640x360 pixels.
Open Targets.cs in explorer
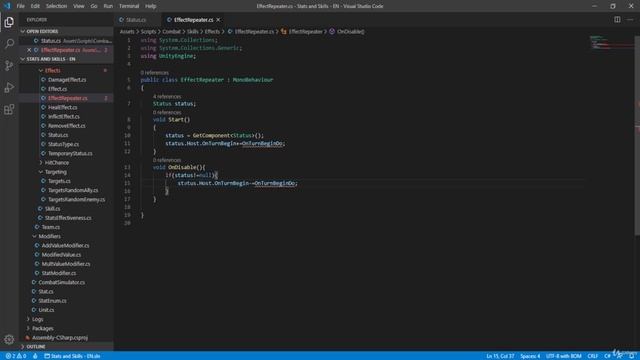[59, 181]
